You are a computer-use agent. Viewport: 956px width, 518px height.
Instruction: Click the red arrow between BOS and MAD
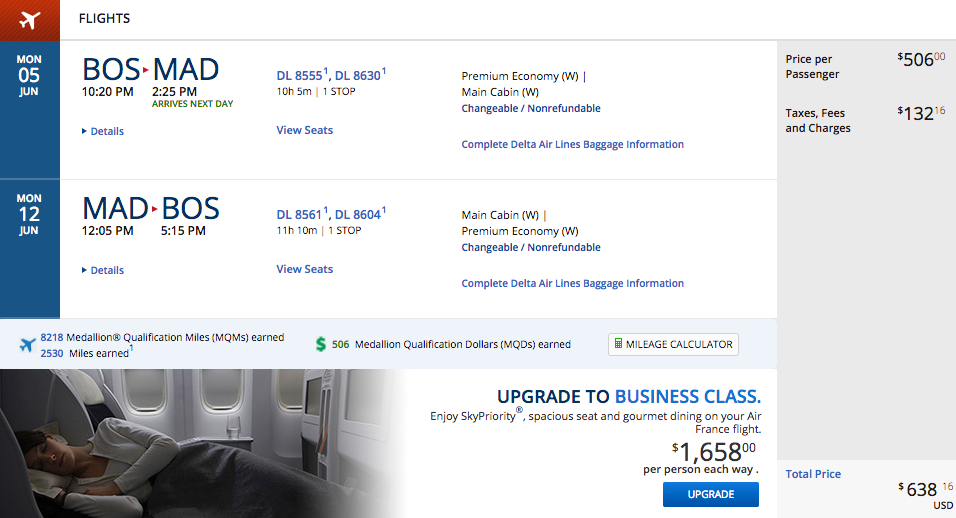coord(146,70)
